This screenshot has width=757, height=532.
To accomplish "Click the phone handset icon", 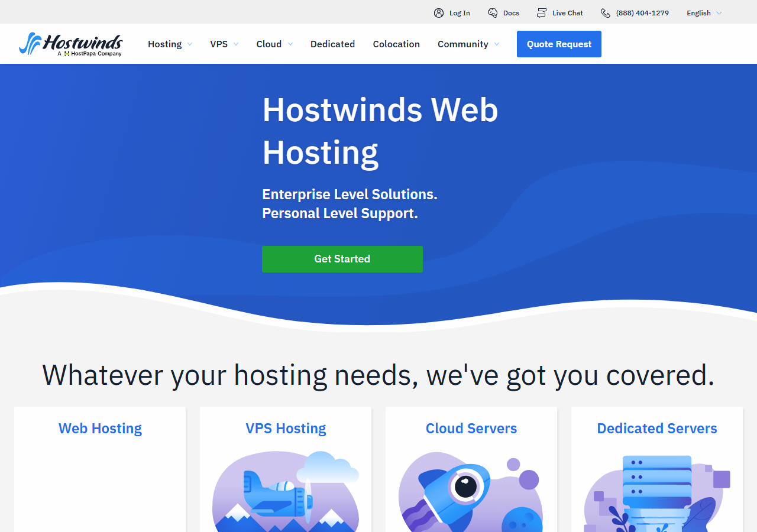I will coord(606,13).
